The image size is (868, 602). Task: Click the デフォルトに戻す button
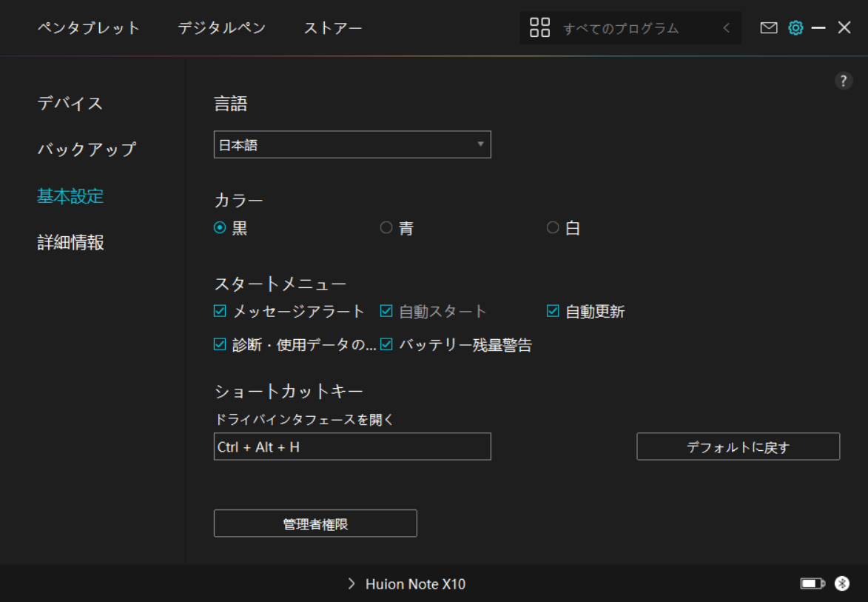[738, 447]
